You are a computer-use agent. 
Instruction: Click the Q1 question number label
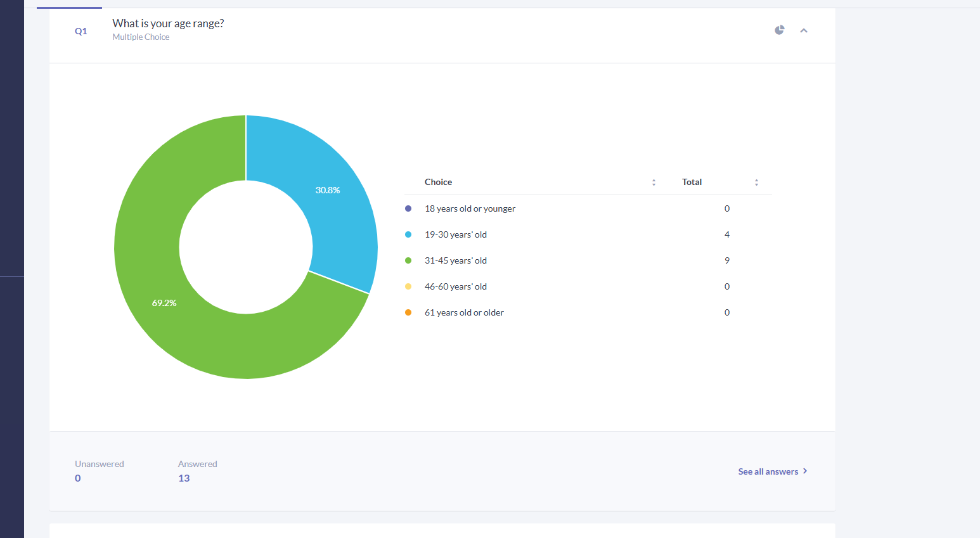coord(81,31)
